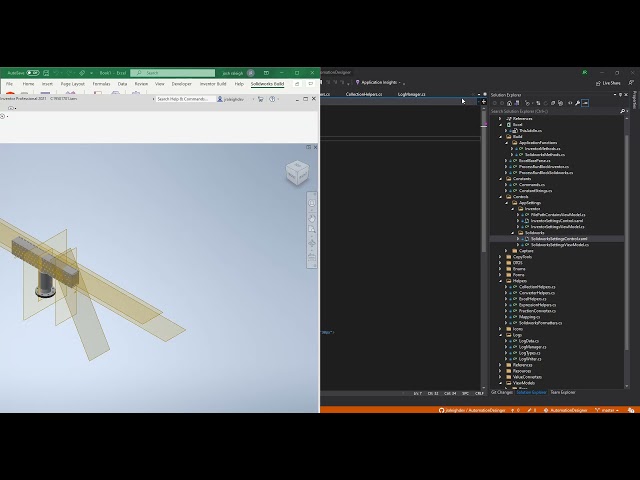Click Search Help & Commands box in Inventor
The height and width of the screenshot is (480, 640).
click(x=186, y=99)
